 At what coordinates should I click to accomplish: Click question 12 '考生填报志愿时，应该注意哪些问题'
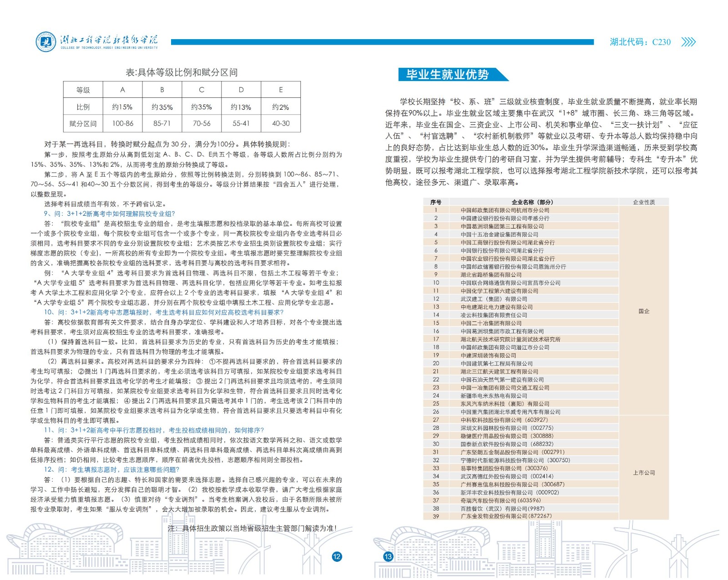(111, 469)
